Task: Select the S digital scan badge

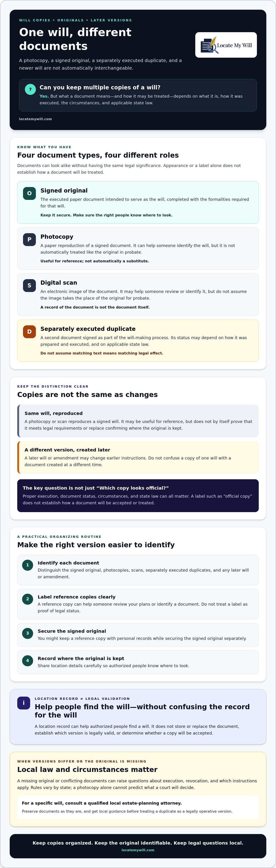Action: [x=29, y=285]
